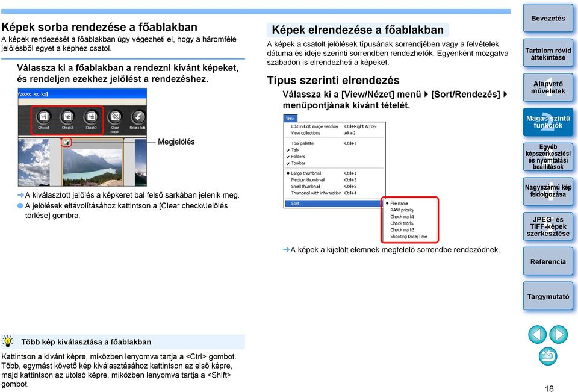Open the Referencia section
Viewport: 578px width, 392px height.
tap(548, 261)
